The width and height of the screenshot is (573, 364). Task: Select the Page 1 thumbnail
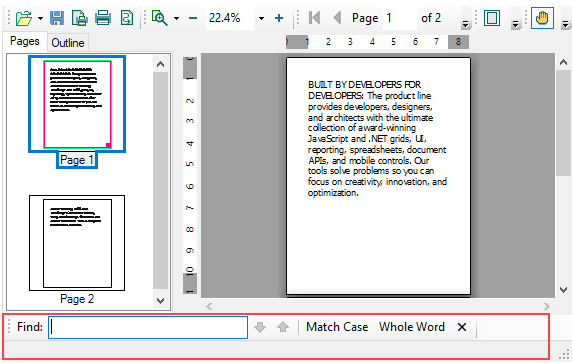(x=77, y=104)
